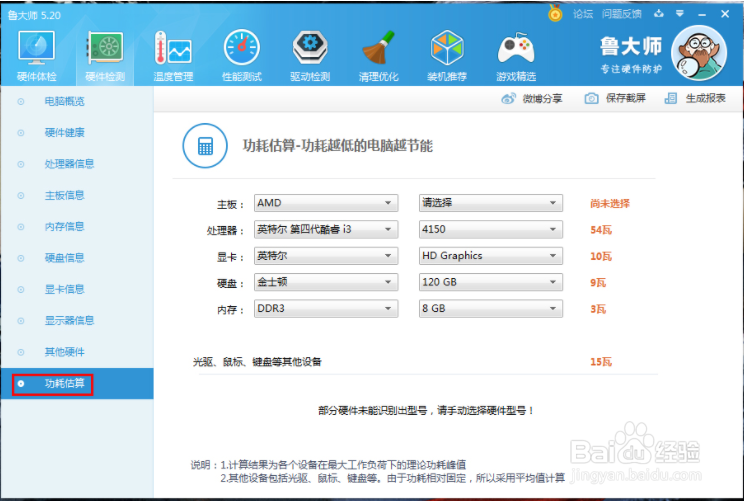Open memory type dropdown DDR3

(326, 309)
